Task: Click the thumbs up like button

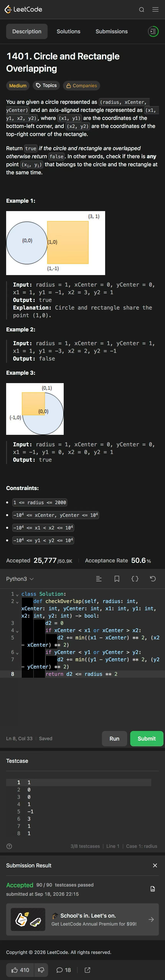Action: click(20, 970)
